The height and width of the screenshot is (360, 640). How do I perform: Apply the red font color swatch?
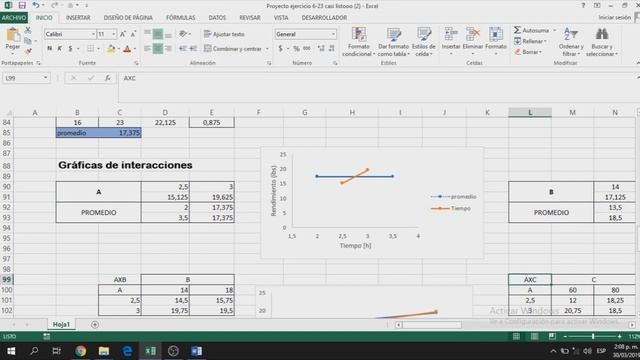tap(127, 49)
